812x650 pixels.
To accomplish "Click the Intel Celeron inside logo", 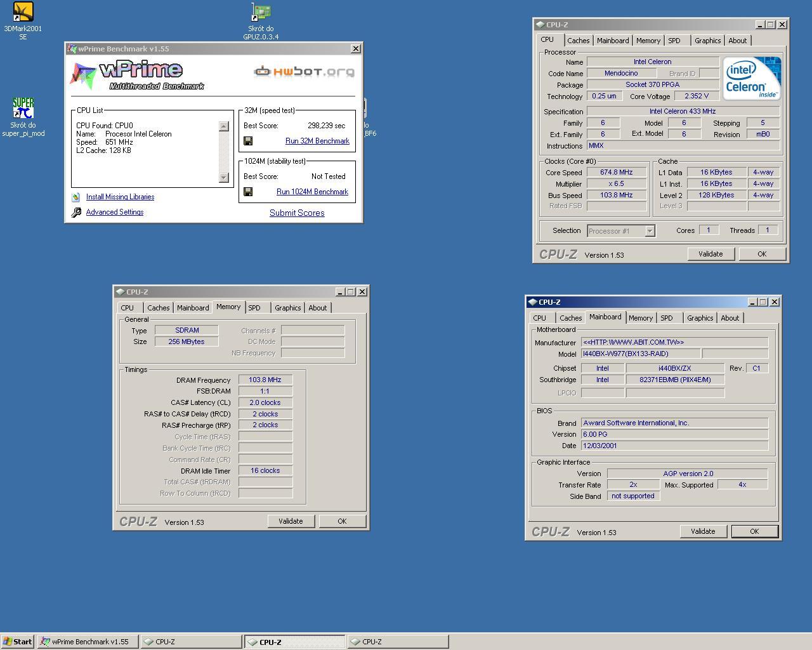I will coord(752,78).
